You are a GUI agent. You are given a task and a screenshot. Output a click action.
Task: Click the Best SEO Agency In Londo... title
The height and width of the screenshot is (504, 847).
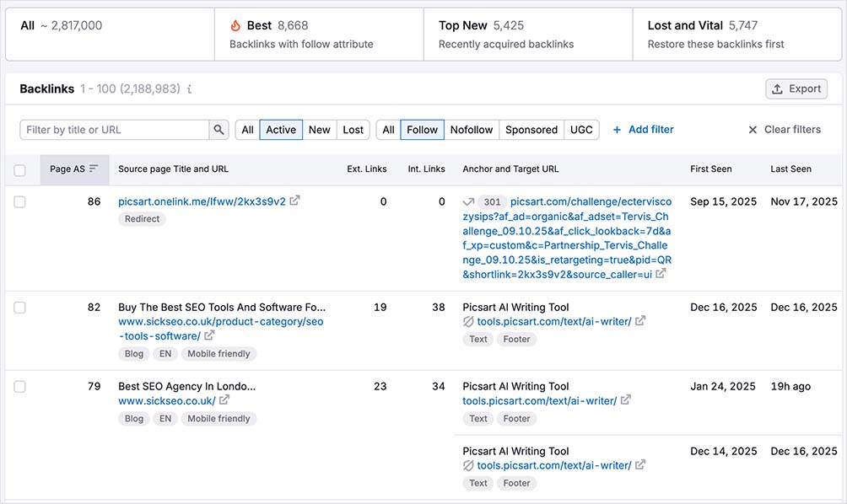187,386
